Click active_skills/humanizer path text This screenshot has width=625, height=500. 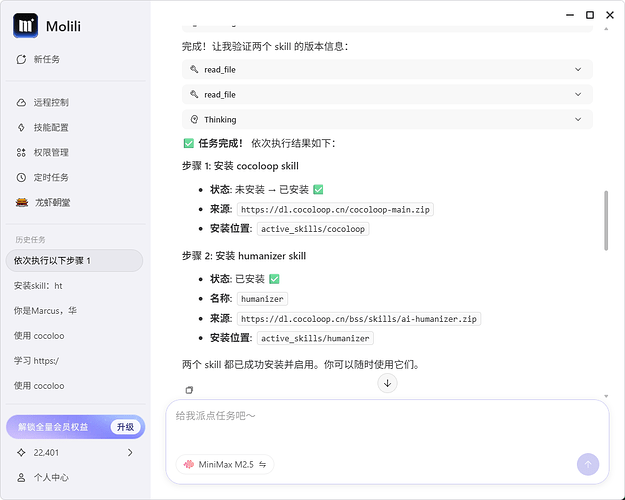[315, 338]
